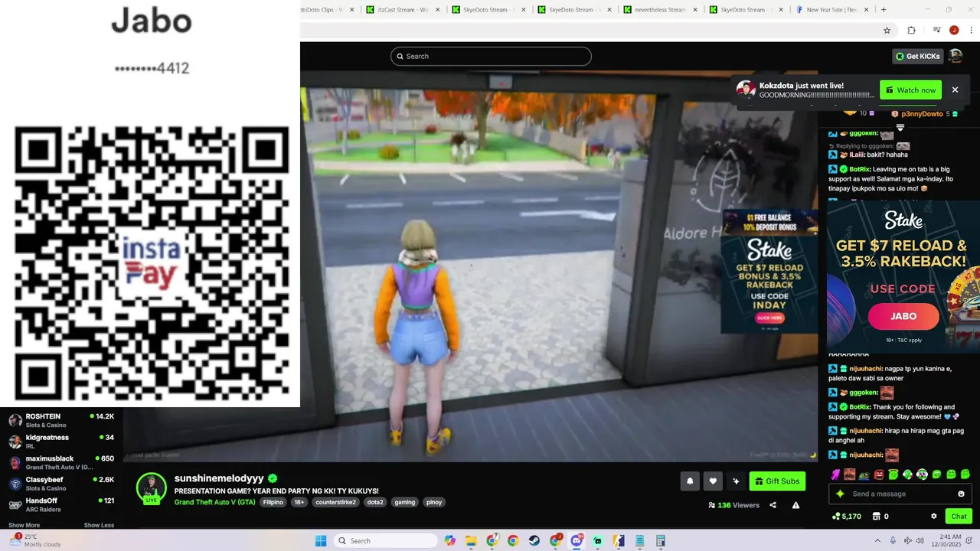980x551 pixels.
Task: Click the dota2 tag
Action: pyautogui.click(x=375, y=502)
